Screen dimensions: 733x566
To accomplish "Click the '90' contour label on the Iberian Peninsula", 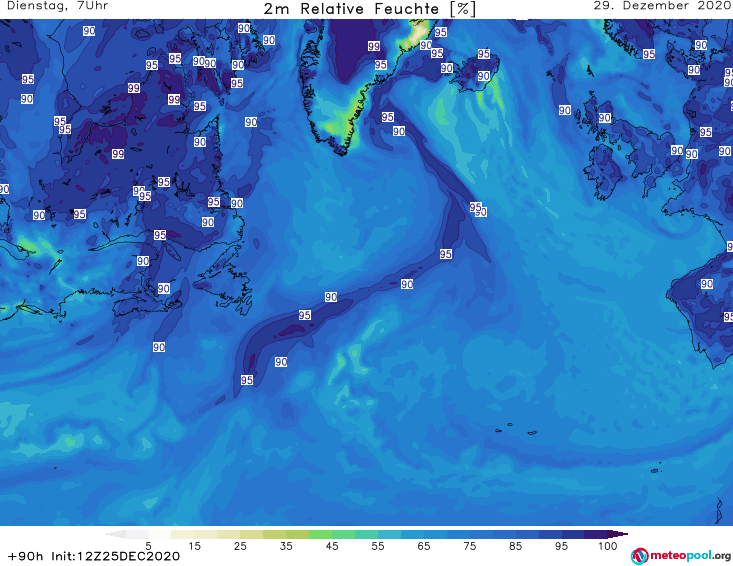I will (707, 284).
